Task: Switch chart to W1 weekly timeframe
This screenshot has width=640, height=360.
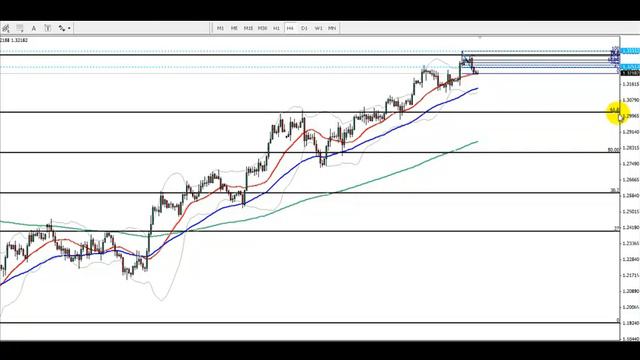Action: (318, 28)
